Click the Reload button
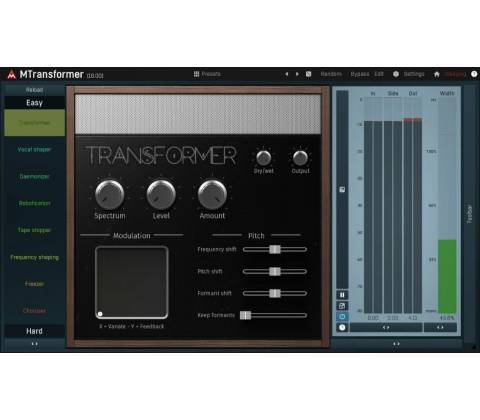This screenshot has height=420, width=480. [34, 90]
